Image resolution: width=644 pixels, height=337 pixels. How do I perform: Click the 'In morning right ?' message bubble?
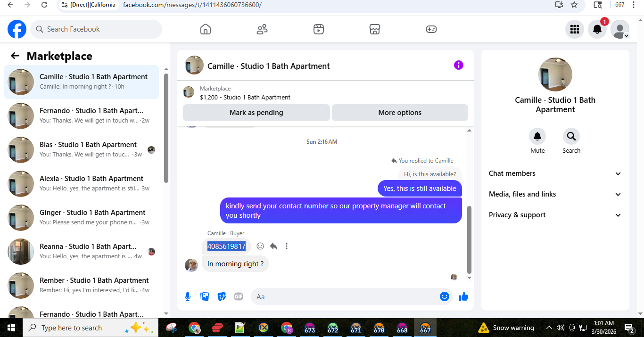[236, 264]
